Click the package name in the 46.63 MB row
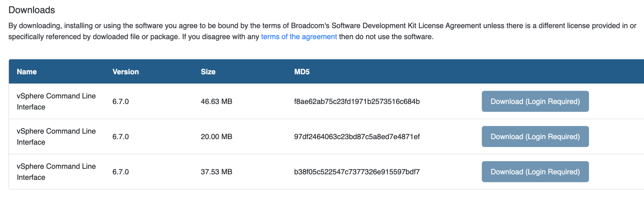The image size is (644, 210). click(56, 101)
